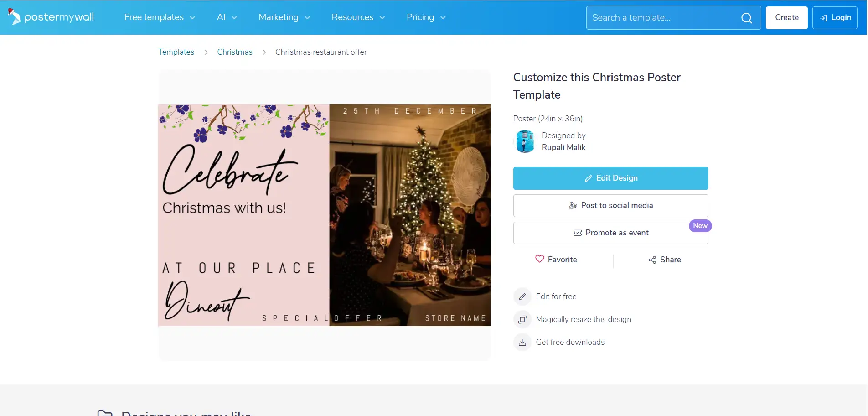Open the Christmas poster preview image

click(324, 215)
